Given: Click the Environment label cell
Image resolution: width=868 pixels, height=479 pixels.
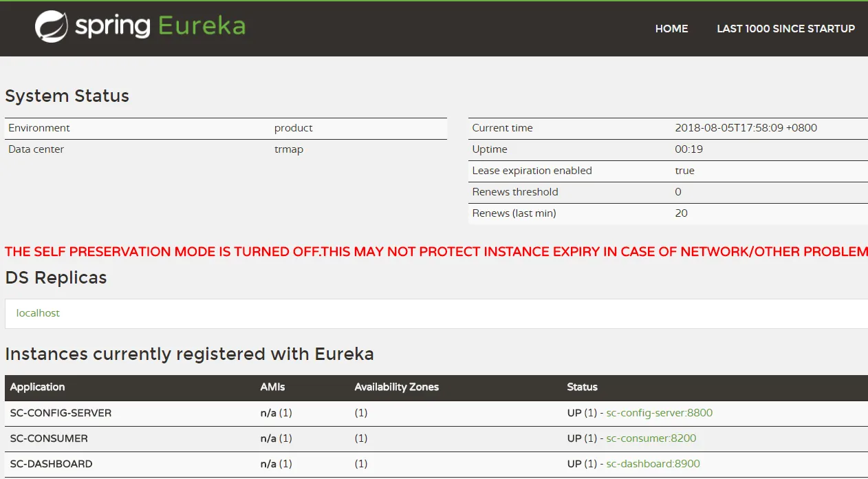Looking at the screenshot, I should coord(39,128).
